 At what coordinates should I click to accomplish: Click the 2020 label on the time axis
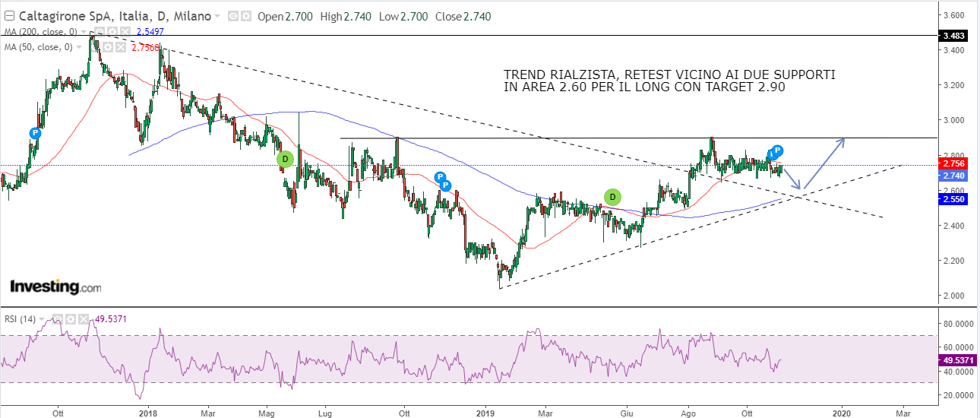tap(843, 413)
